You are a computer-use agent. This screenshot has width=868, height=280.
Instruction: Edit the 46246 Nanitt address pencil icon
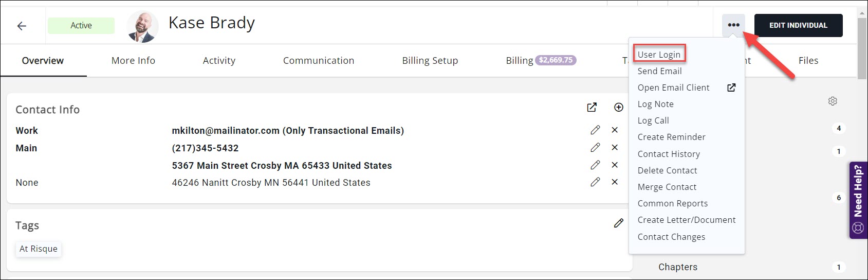595,182
